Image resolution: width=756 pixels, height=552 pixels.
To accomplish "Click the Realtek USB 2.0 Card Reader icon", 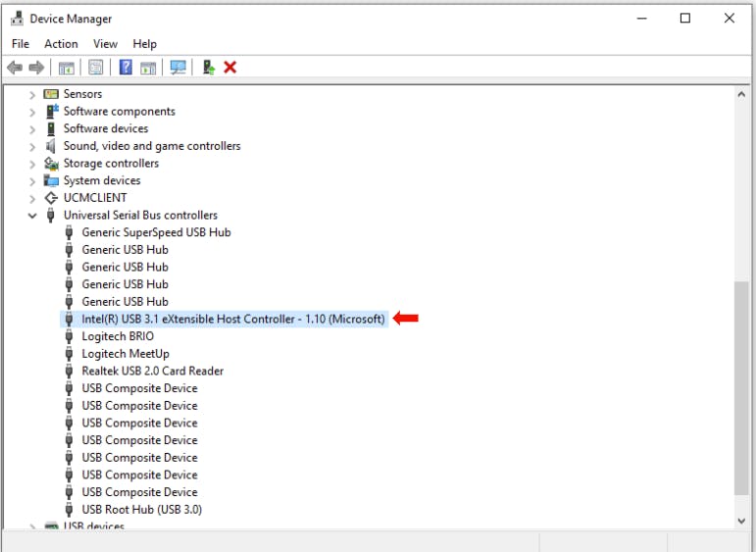I will [69, 372].
